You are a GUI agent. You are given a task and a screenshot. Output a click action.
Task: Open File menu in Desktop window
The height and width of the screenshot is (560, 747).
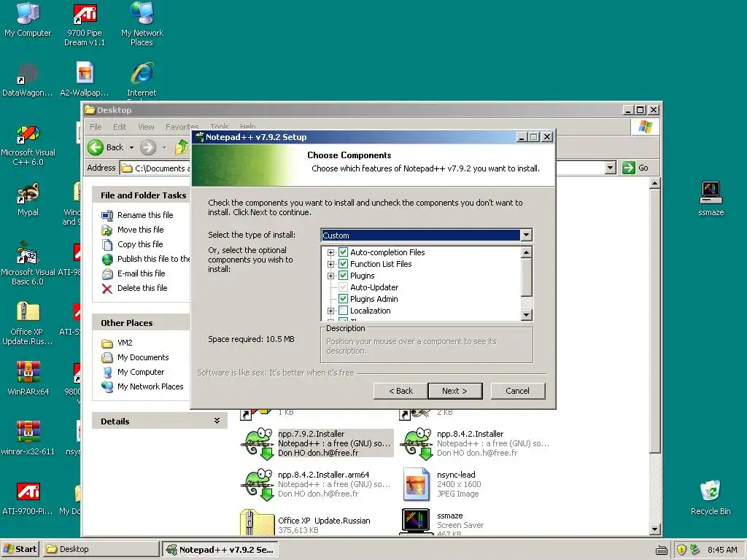(x=96, y=127)
